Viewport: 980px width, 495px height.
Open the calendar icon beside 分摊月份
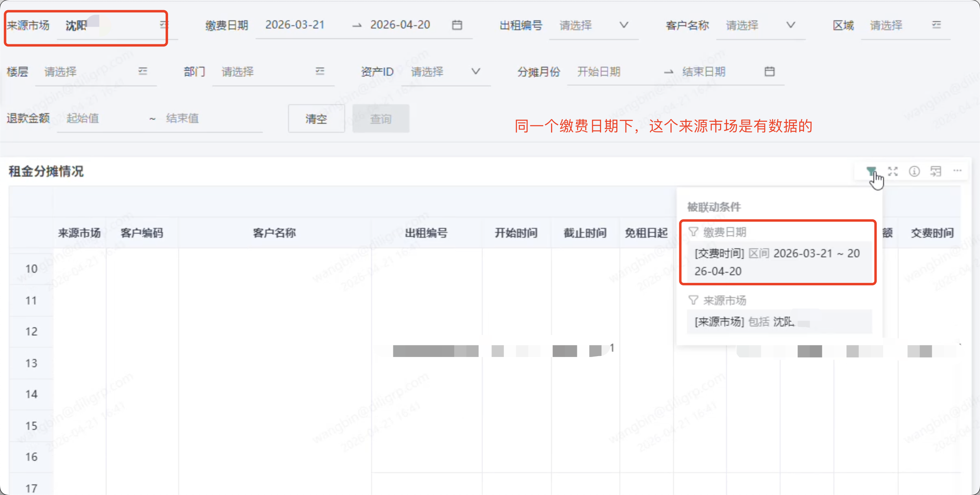point(770,71)
